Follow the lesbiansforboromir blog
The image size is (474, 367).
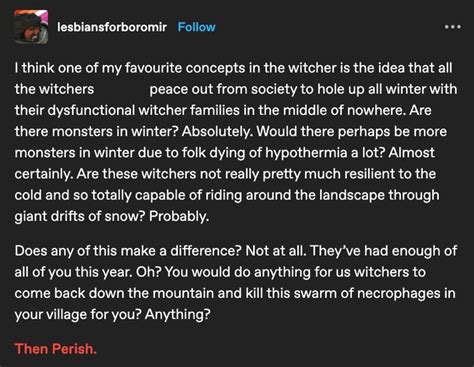click(x=196, y=27)
